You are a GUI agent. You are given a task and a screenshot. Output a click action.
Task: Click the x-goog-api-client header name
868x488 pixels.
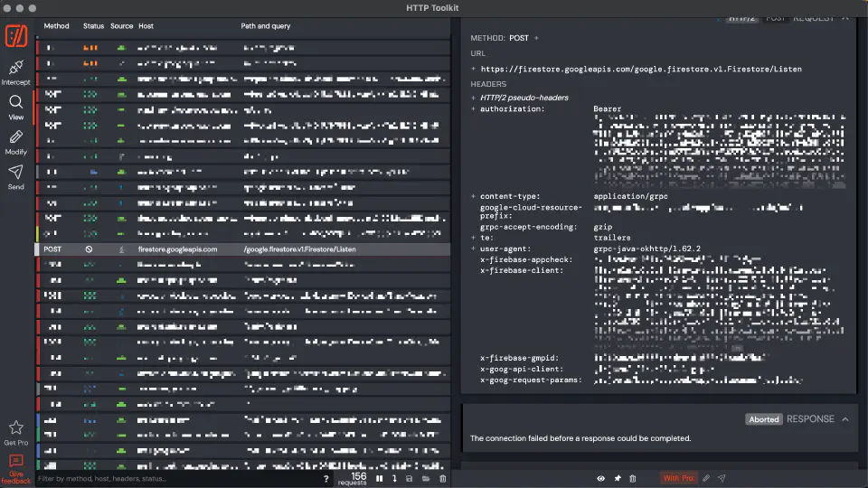pos(522,369)
